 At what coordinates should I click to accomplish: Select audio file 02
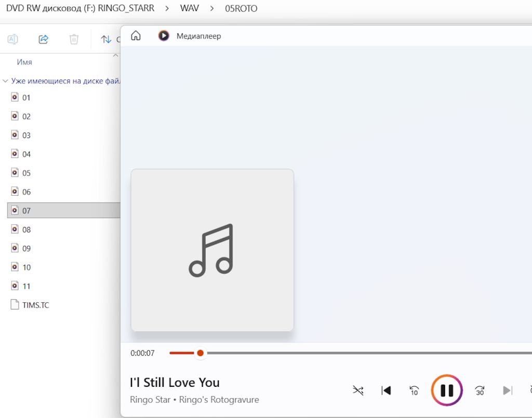coord(63,116)
